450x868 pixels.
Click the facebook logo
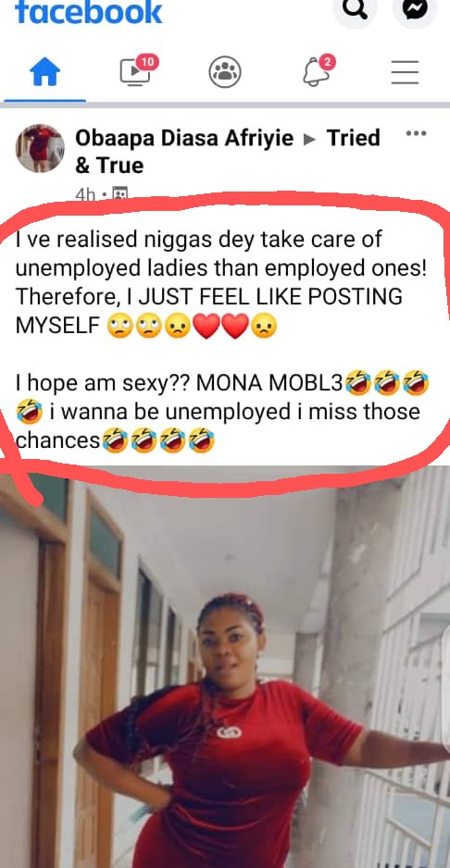(89, 12)
